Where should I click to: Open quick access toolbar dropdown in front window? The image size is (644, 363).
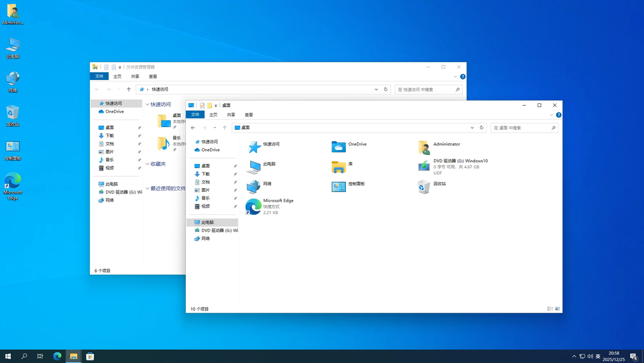click(216, 105)
